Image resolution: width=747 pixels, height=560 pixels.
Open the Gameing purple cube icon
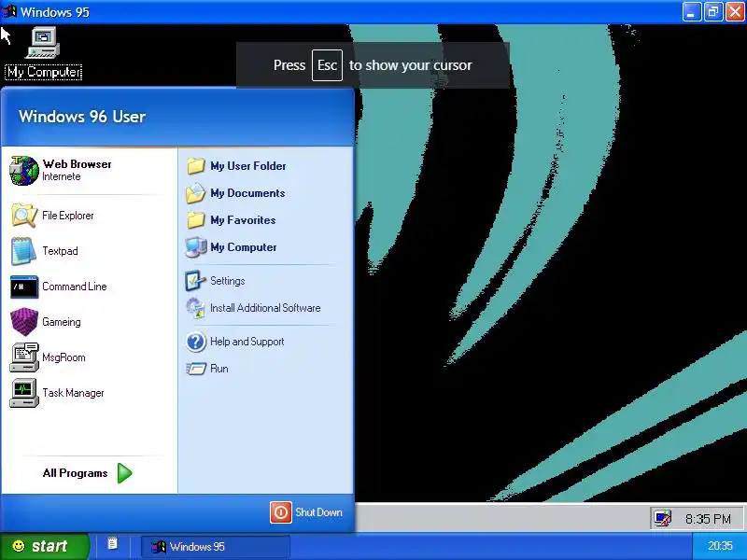(x=24, y=322)
